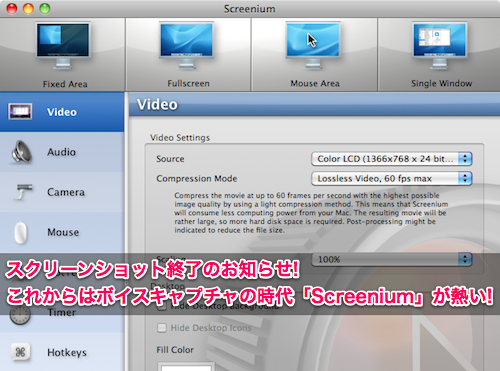The width and height of the screenshot is (500, 371).
Task: Pick the Mouse Area monitor icon
Action: coord(313,45)
